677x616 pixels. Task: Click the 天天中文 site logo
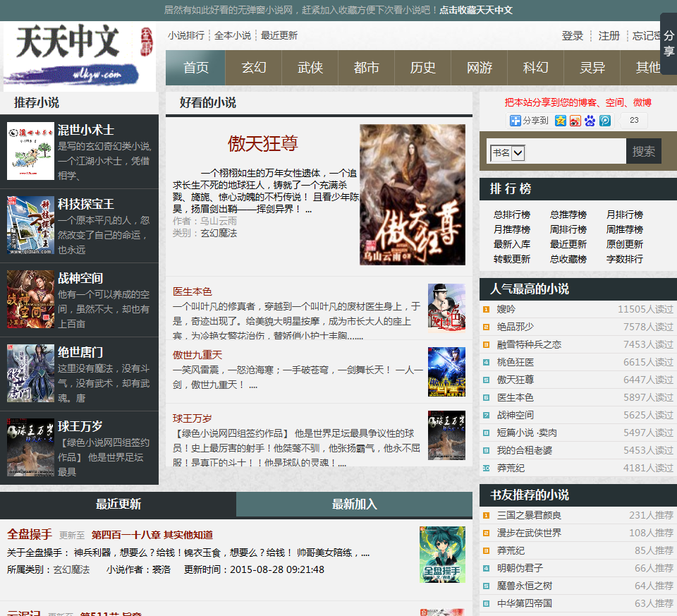click(x=79, y=55)
